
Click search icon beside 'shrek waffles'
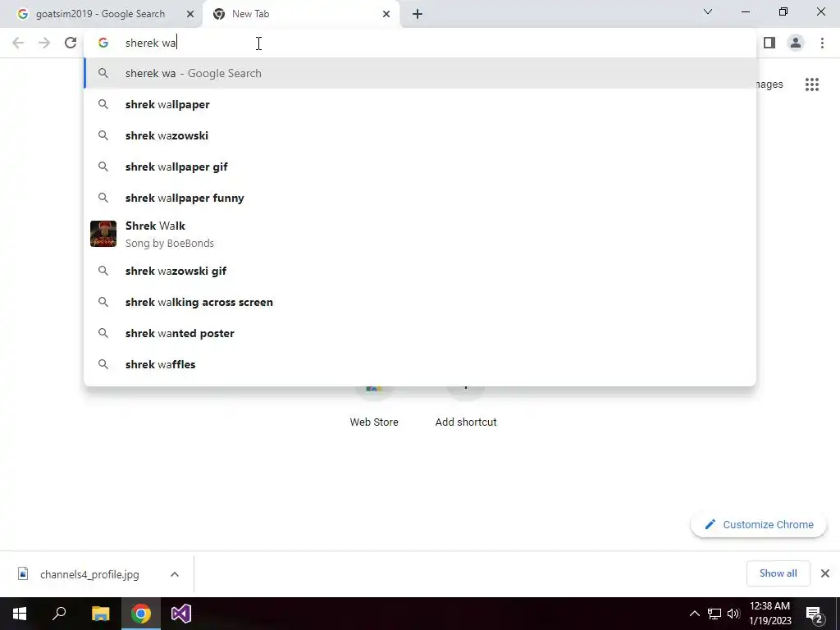click(x=103, y=364)
